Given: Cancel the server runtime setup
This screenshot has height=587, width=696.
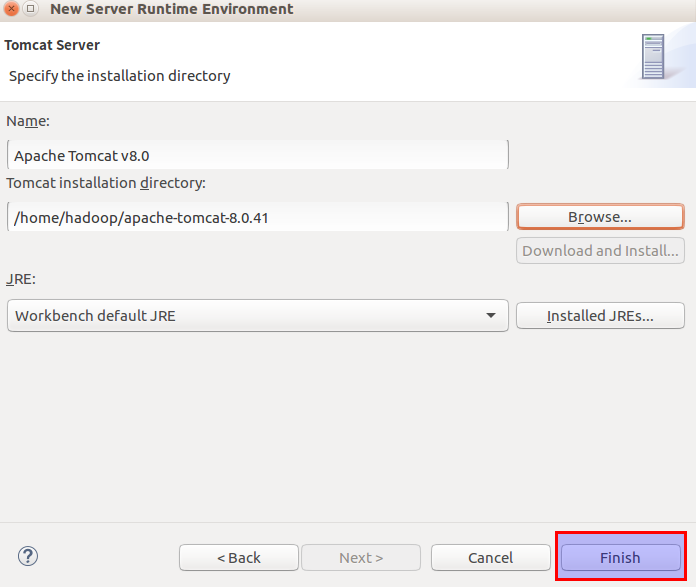Looking at the screenshot, I should (490, 557).
